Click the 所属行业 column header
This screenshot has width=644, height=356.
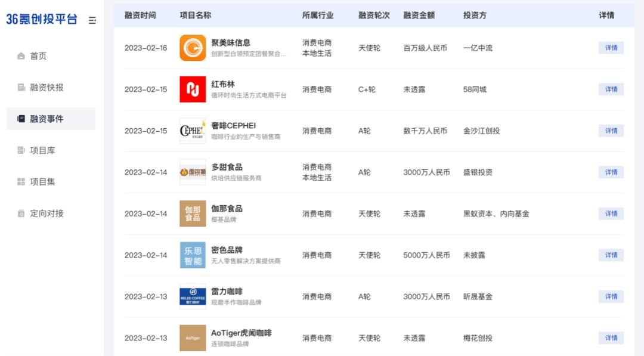[318, 15]
